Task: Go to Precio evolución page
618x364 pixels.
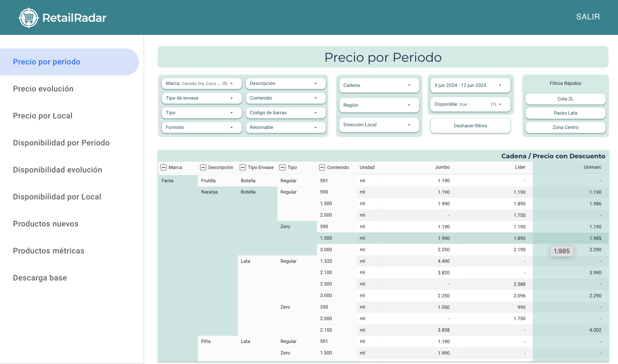Action: 43,89
